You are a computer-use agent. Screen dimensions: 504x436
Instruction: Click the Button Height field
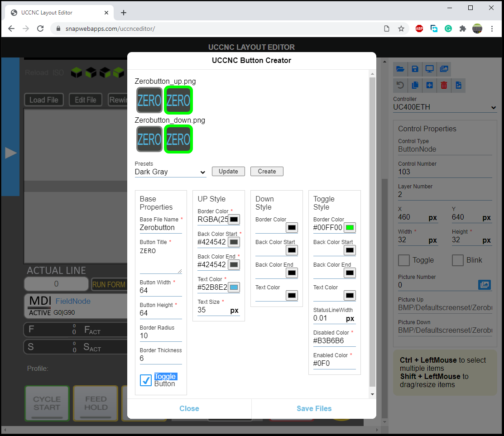click(161, 313)
